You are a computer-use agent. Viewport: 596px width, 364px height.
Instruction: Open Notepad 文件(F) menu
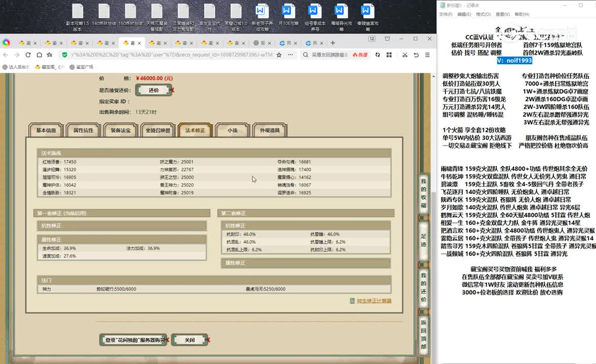445,15
